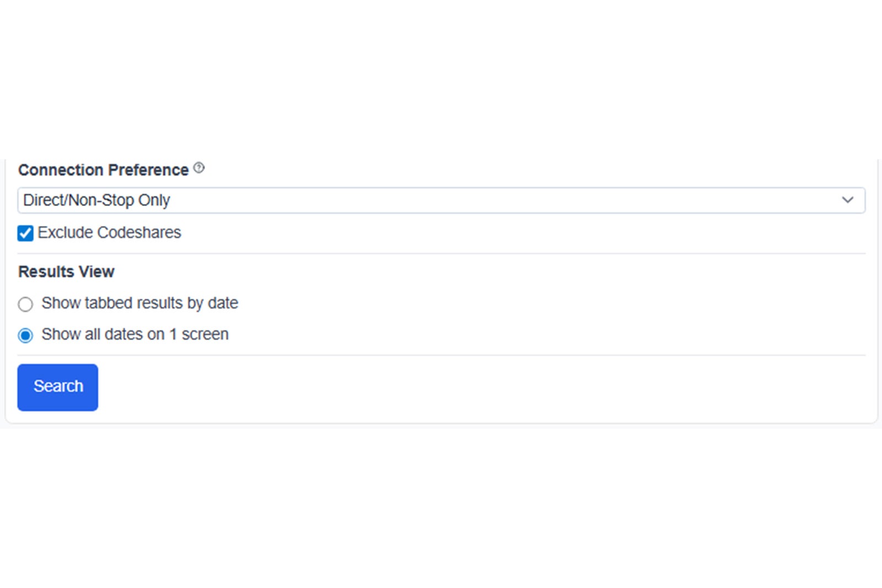Show info about Connection Preference via question mark
The height and width of the screenshot is (588, 882).
199,168
